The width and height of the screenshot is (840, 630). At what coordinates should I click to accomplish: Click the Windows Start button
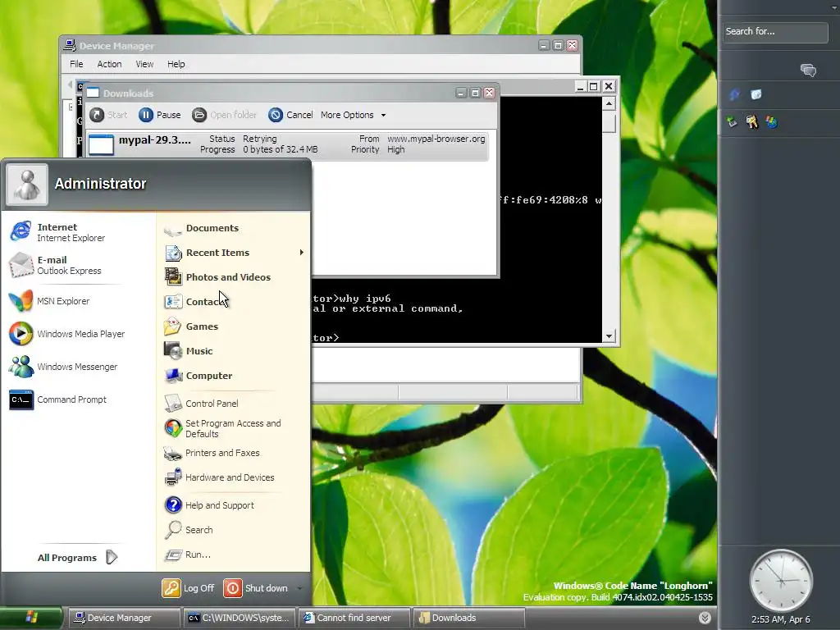coord(31,618)
